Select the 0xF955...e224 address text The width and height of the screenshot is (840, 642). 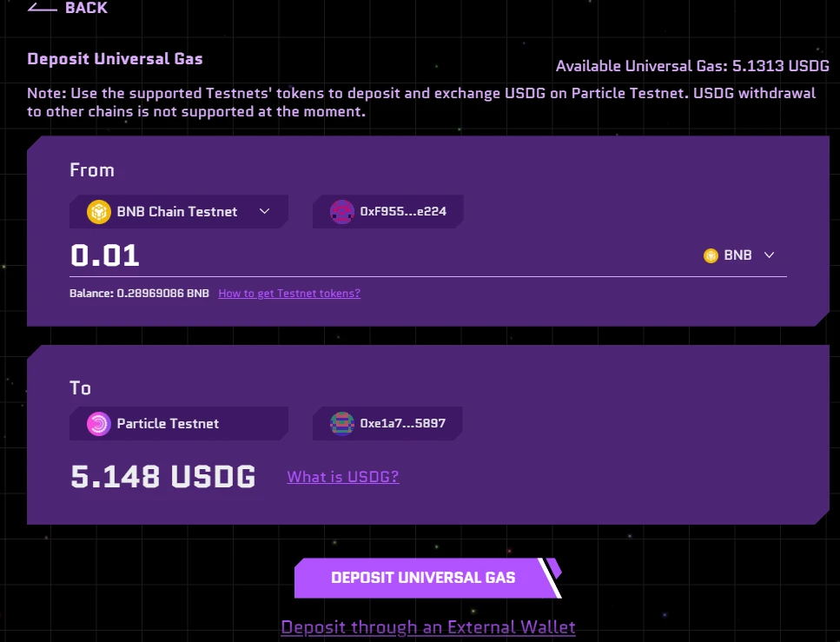tap(403, 211)
